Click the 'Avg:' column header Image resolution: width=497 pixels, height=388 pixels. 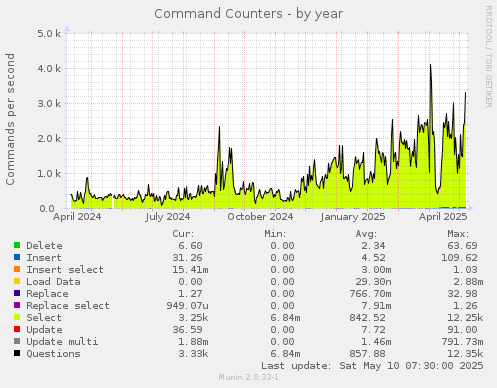pyautogui.click(x=366, y=234)
